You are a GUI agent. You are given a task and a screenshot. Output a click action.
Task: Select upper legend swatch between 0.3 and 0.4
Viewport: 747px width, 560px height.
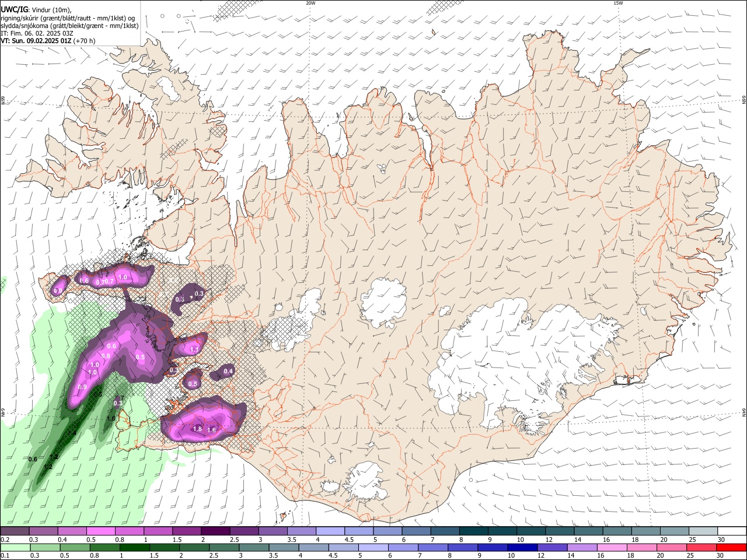pyautogui.click(x=43, y=531)
